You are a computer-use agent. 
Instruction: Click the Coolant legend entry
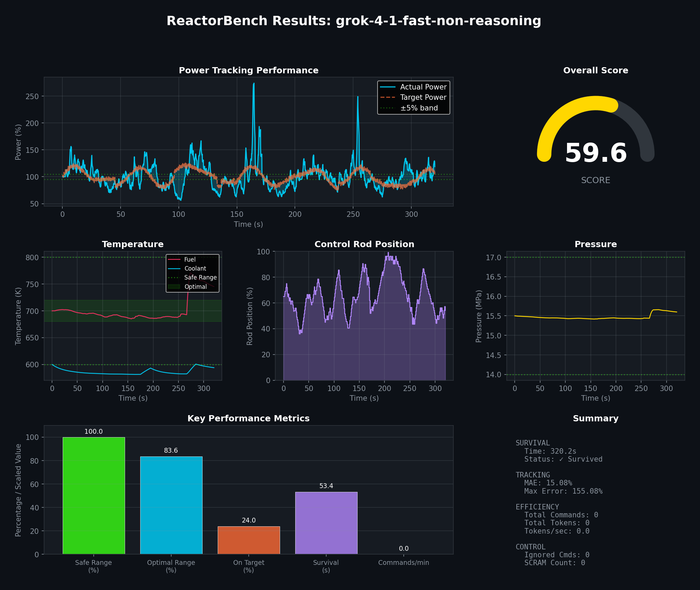[x=195, y=268]
